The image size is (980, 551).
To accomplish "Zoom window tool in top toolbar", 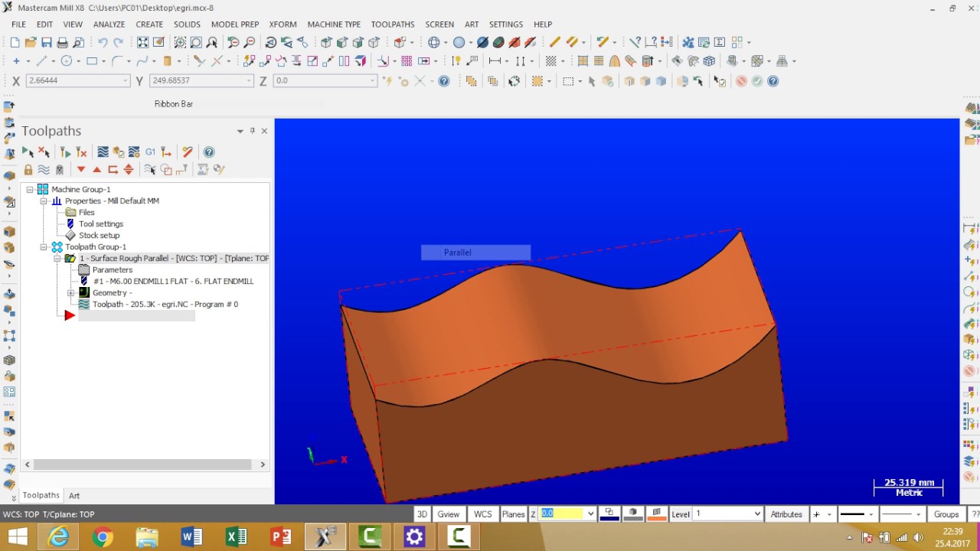I will click(x=181, y=43).
